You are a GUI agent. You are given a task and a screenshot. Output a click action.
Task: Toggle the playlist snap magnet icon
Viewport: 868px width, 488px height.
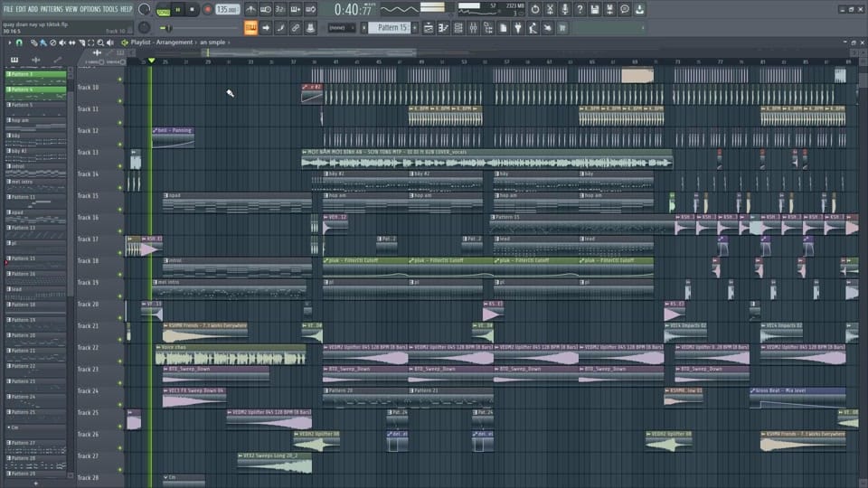tap(19, 42)
